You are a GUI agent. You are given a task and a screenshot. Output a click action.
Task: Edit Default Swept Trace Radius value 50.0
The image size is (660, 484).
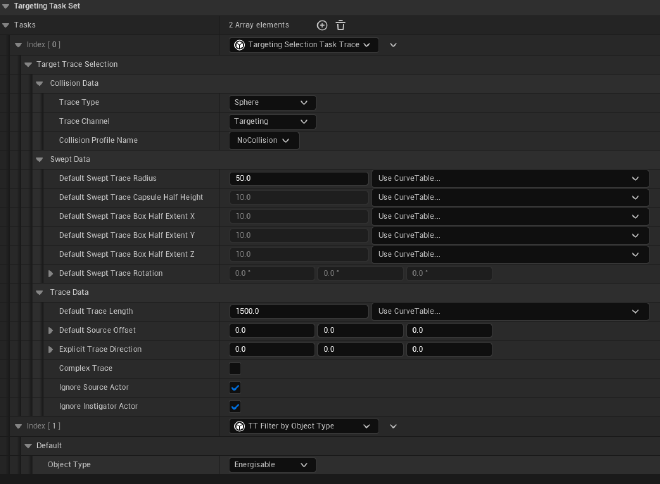tap(299, 178)
